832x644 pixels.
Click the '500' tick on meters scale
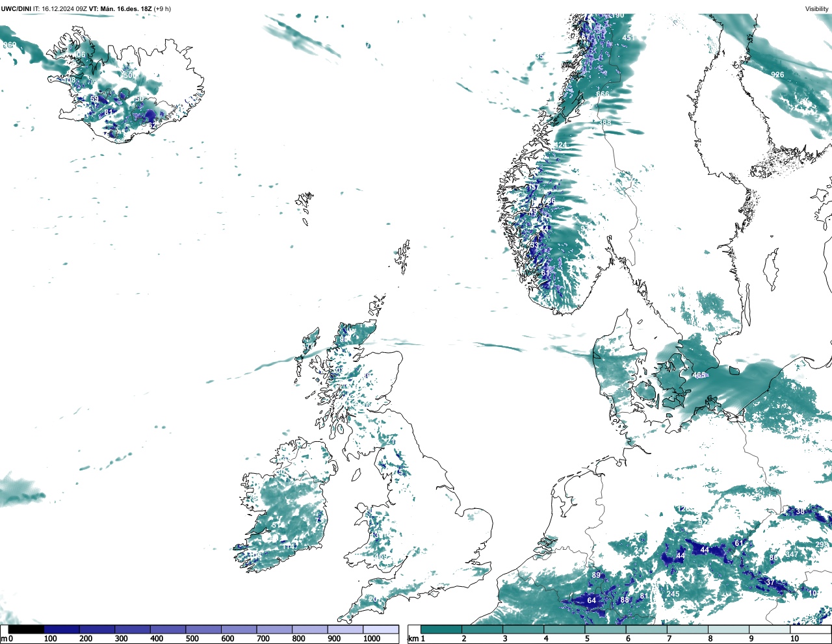click(x=192, y=639)
